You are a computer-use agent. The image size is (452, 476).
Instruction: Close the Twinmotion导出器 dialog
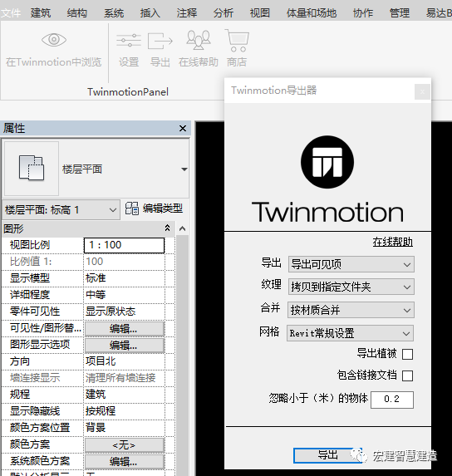tap(422, 91)
